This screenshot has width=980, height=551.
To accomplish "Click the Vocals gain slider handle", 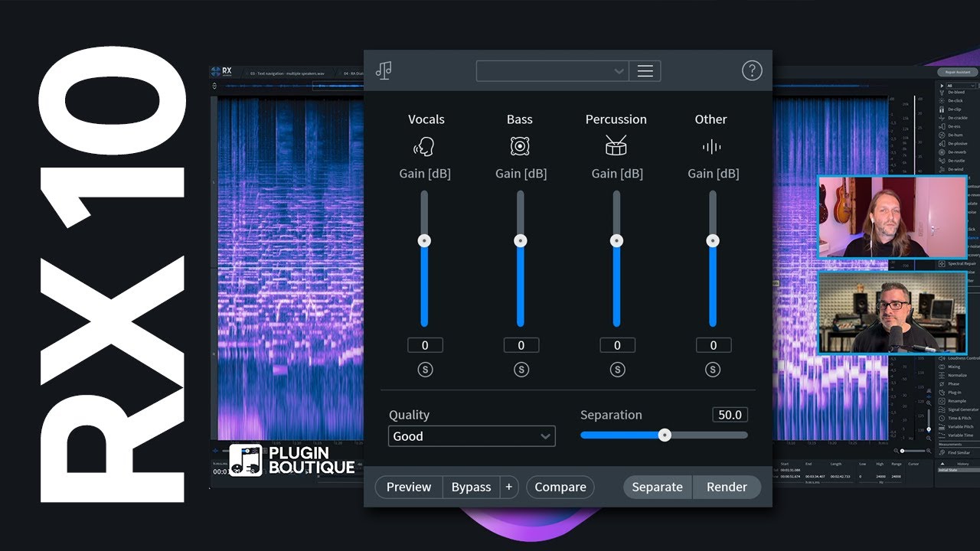I will point(424,240).
